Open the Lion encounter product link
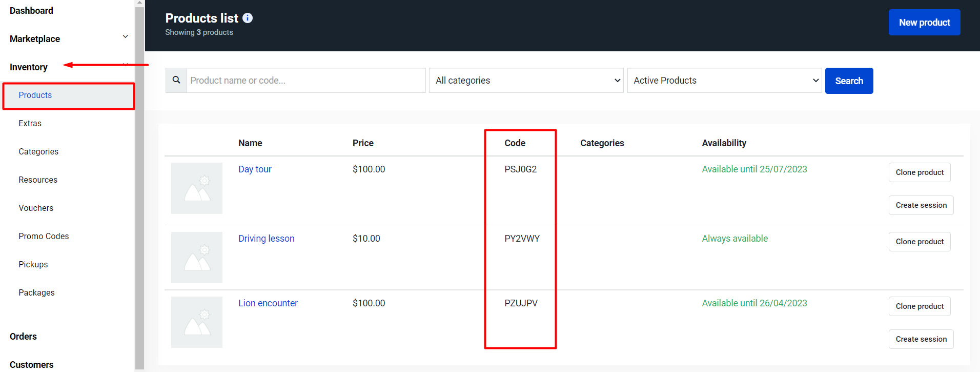This screenshot has width=980, height=372. point(268,303)
